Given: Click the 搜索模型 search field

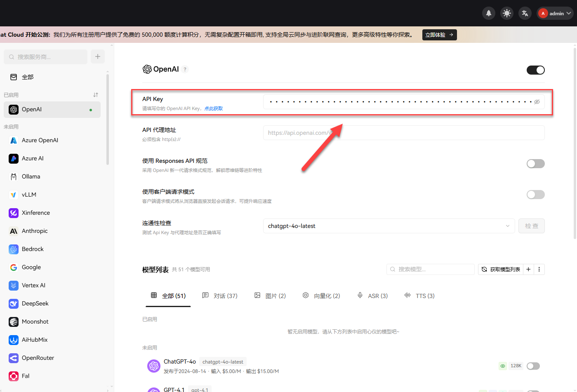Looking at the screenshot, I should 430,269.
